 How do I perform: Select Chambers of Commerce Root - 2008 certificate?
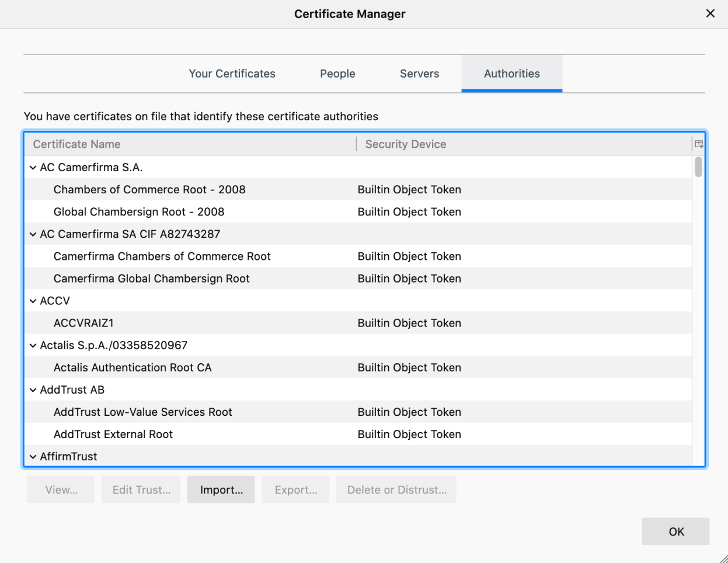[358, 190]
